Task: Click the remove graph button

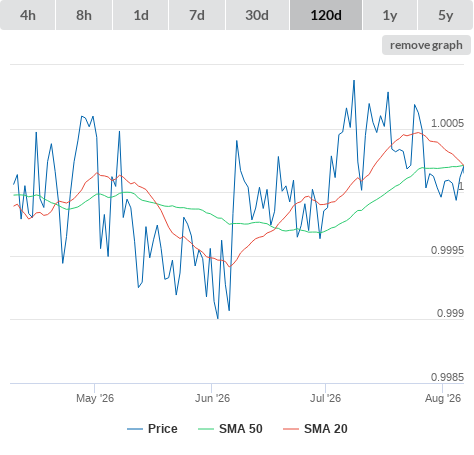Action: click(426, 45)
